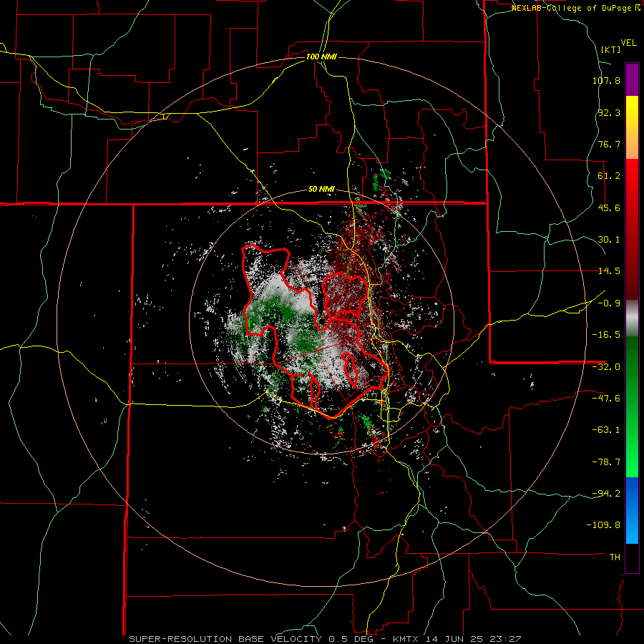The width and height of the screenshot is (644, 644).
Task: Select the -47.6 scale value
Action: click(x=606, y=399)
